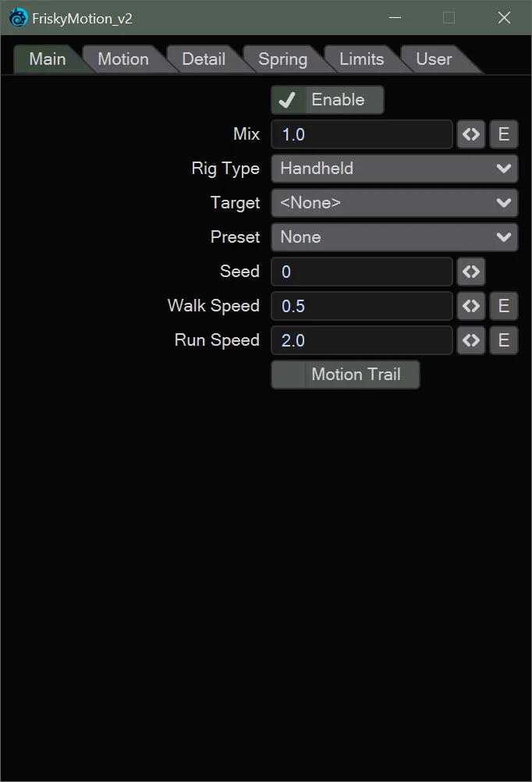Open the envelope graph for Mix
This screenshot has width=532, height=782.
[x=470, y=134]
